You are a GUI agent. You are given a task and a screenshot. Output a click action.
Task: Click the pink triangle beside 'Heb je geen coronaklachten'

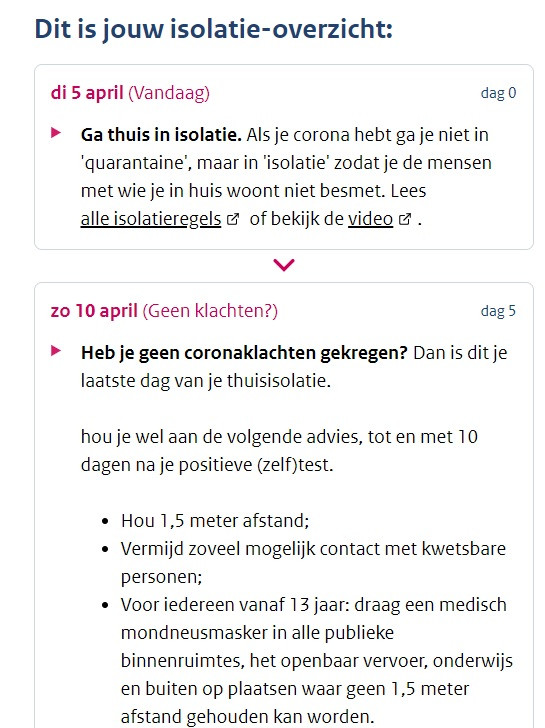pyautogui.click(x=56, y=351)
